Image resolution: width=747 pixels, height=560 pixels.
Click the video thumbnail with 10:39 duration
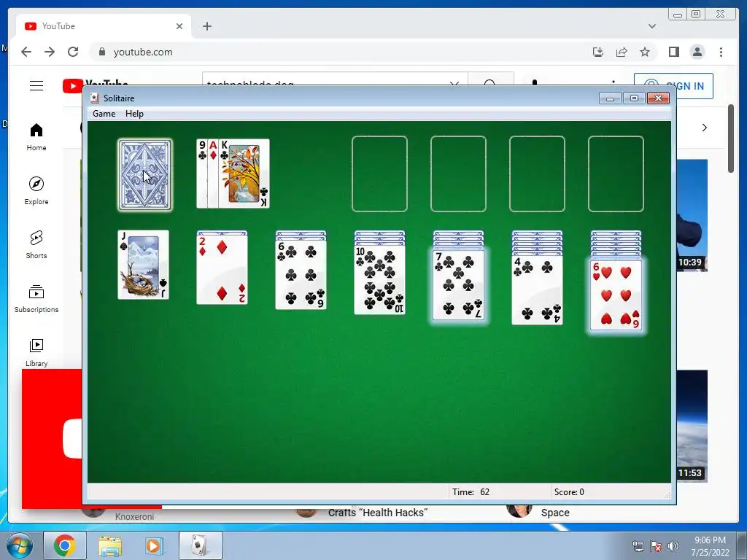[692, 215]
